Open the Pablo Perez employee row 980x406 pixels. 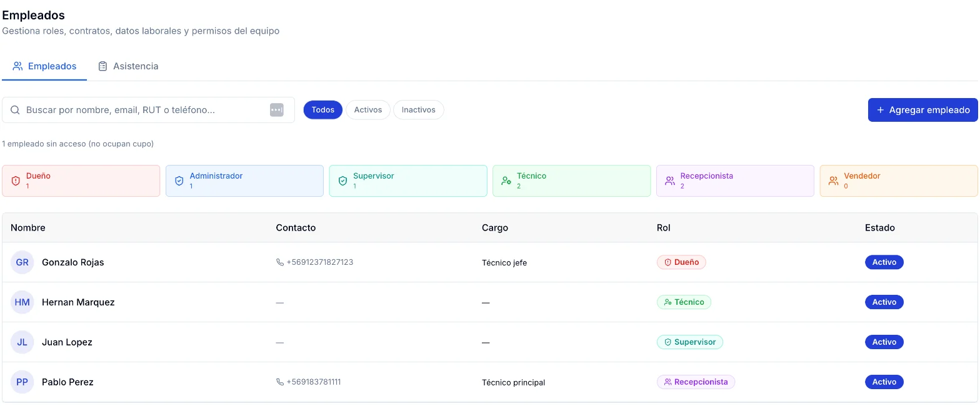tap(490, 382)
